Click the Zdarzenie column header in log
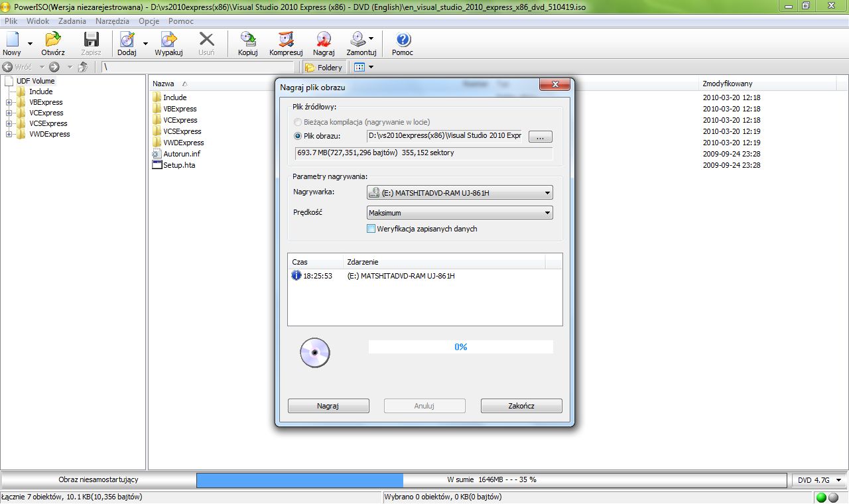Screen dimensions: 849x504 [x=444, y=262]
